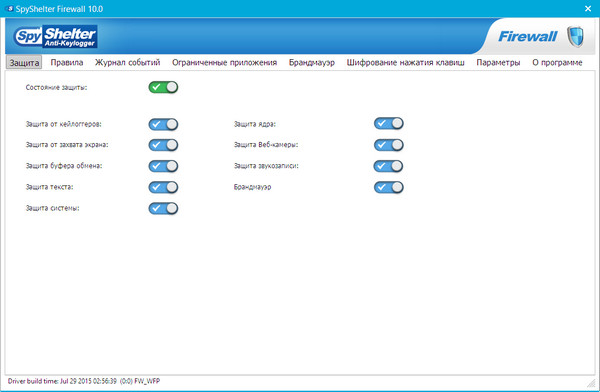Viewport: 600px width, 392px height.
Task: Show the О программе tab
Action: click(x=557, y=62)
